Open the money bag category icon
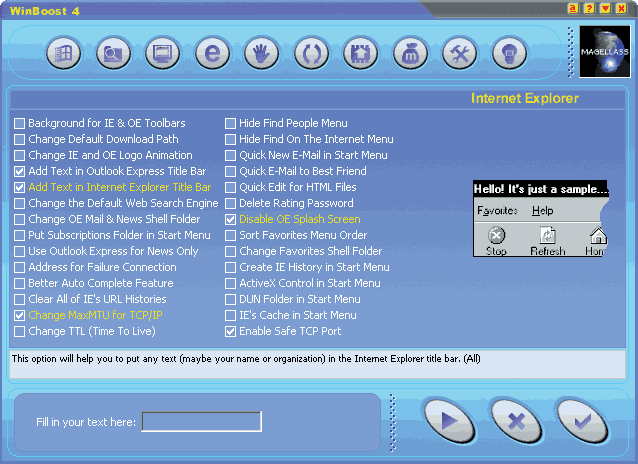This screenshot has height=464, width=638. pyautogui.click(x=410, y=52)
